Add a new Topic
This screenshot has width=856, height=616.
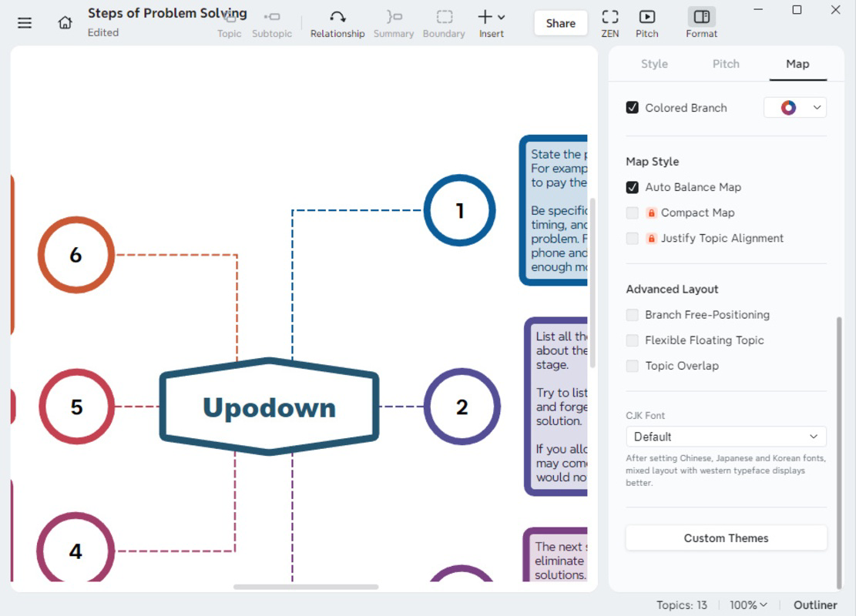click(x=229, y=22)
